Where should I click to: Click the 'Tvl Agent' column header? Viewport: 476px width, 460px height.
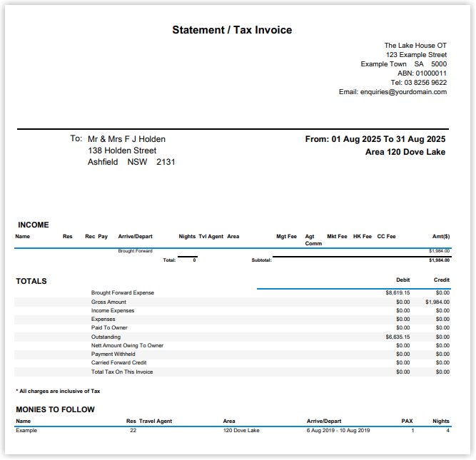(211, 236)
